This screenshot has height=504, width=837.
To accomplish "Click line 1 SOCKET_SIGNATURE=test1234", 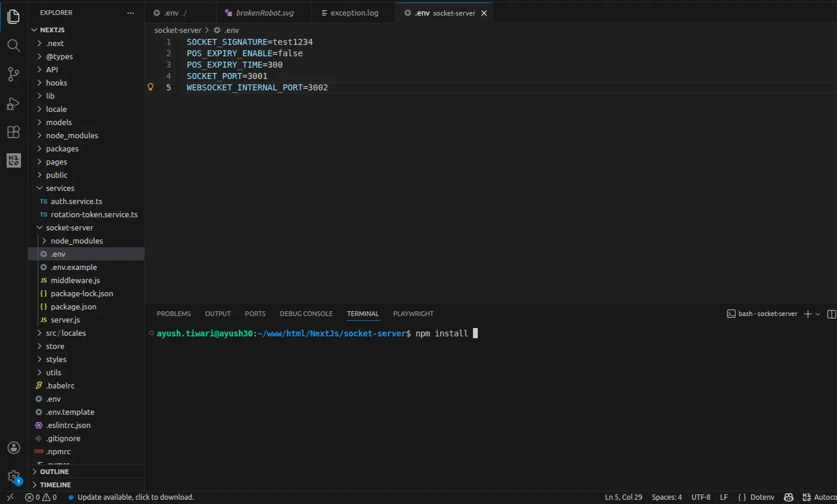I will click(250, 42).
